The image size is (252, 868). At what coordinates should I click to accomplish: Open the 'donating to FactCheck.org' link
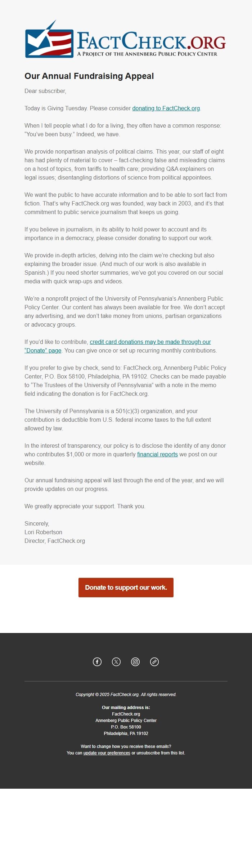(166, 108)
